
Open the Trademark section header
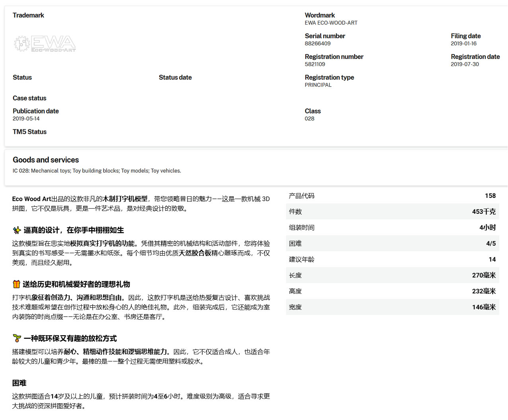click(28, 15)
